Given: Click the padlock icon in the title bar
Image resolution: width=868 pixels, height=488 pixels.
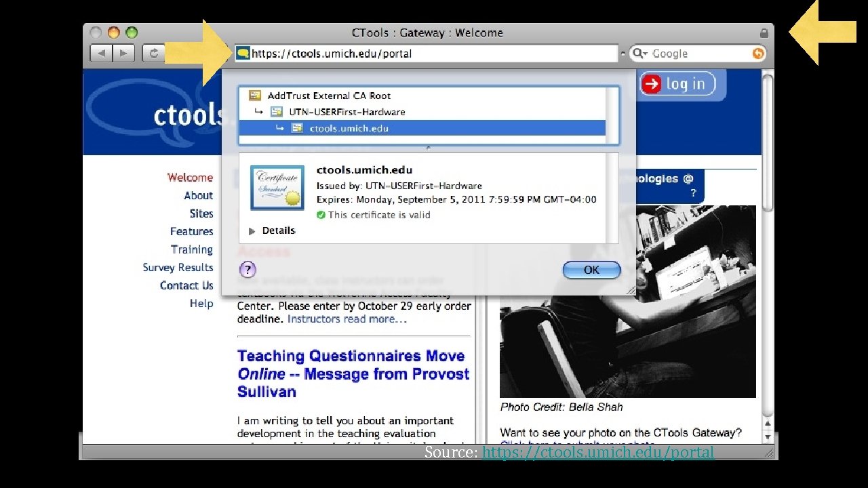Looking at the screenshot, I should [764, 33].
